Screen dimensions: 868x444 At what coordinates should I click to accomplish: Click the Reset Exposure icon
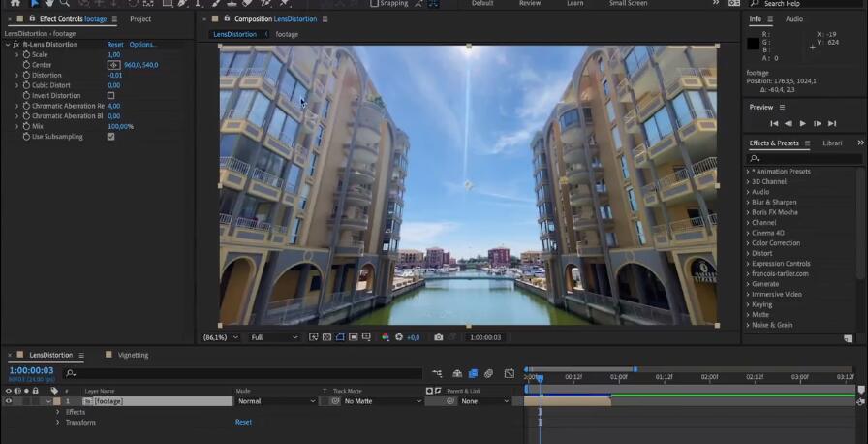point(398,337)
